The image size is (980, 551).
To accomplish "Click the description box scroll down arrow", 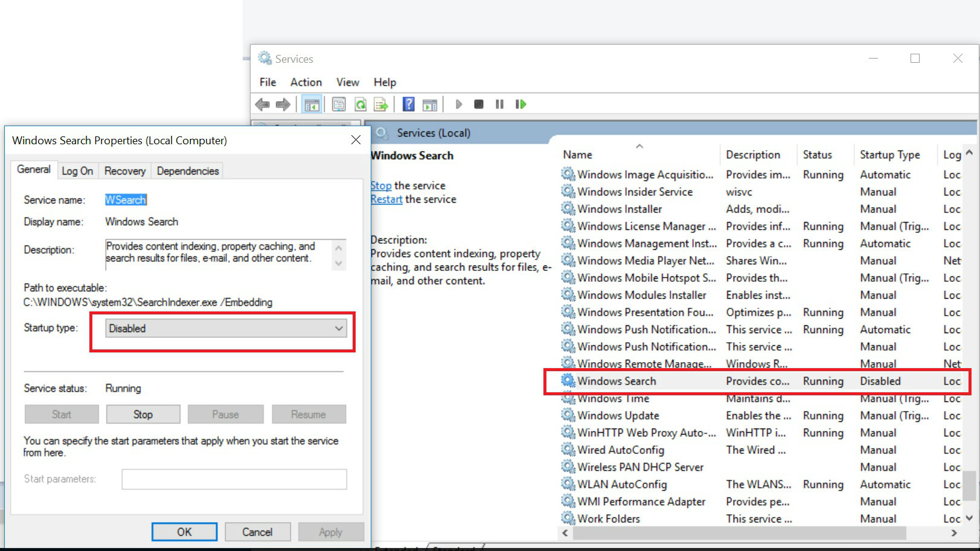I will tap(338, 263).
